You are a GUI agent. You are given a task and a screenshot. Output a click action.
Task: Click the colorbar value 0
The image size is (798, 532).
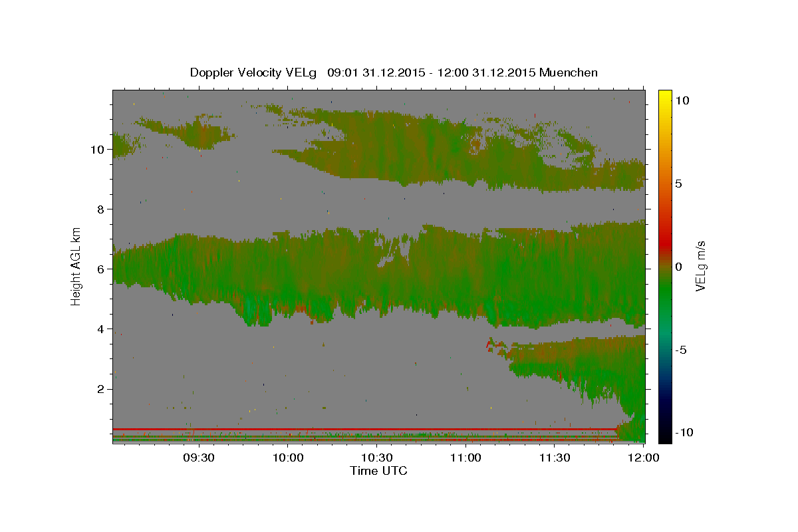(x=680, y=266)
